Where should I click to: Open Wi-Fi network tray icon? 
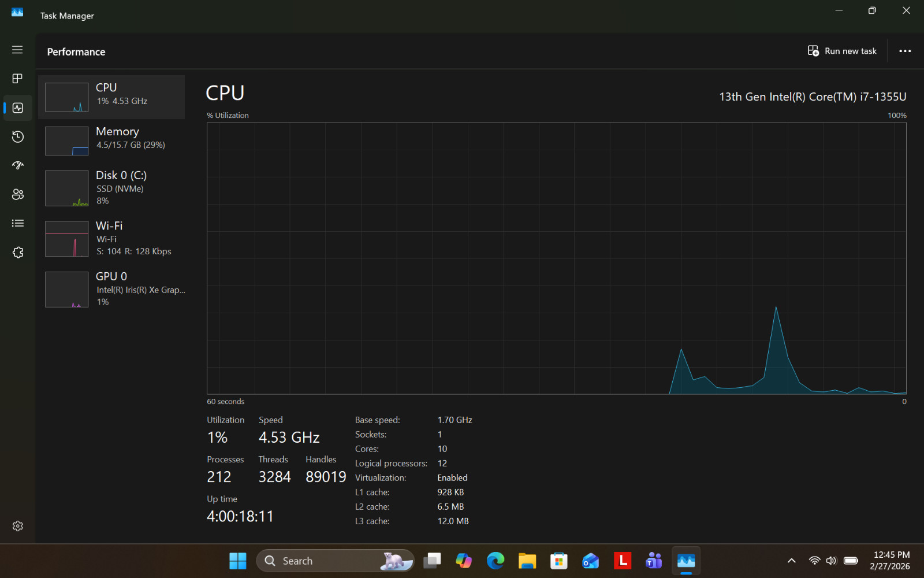click(814, 561)
